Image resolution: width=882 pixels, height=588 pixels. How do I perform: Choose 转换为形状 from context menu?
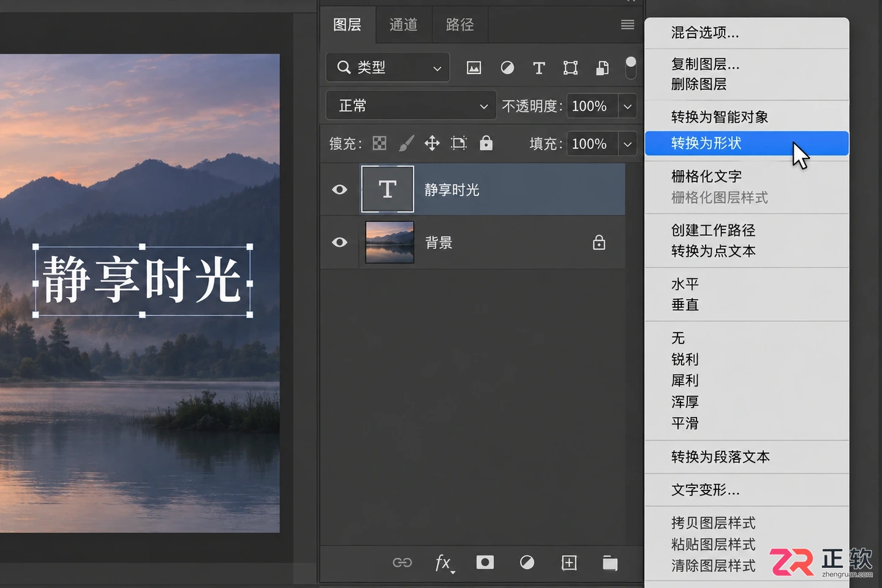click(747, 143)
